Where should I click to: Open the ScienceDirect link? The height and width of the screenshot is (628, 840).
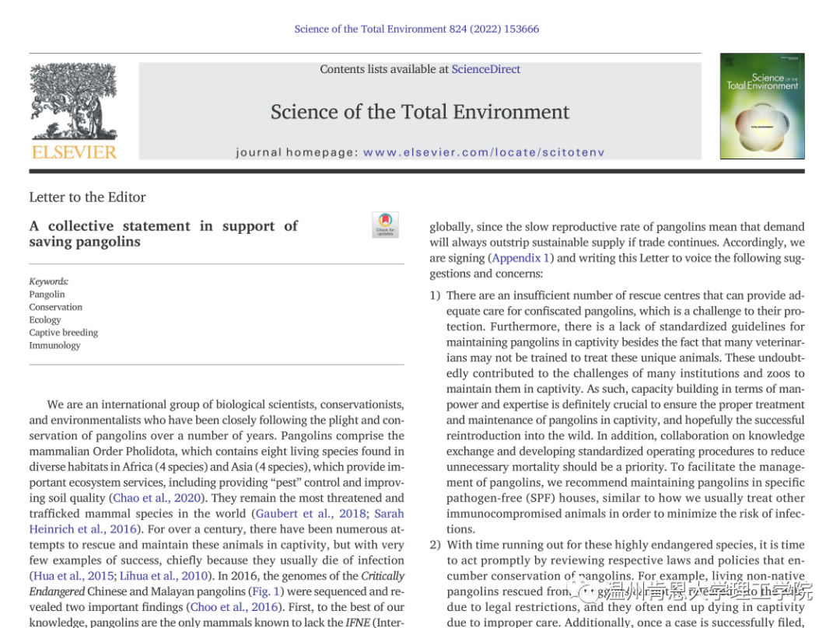[486, 69]
